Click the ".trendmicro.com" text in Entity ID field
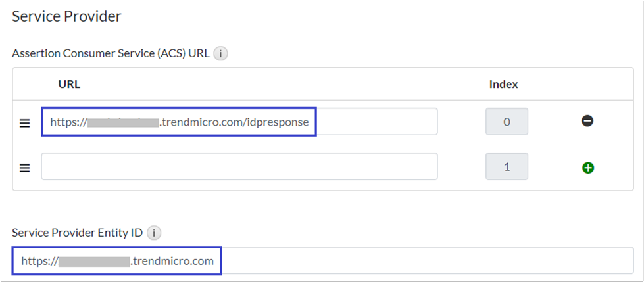The width and height of the screenshot is (644, 282). point(172,261)
